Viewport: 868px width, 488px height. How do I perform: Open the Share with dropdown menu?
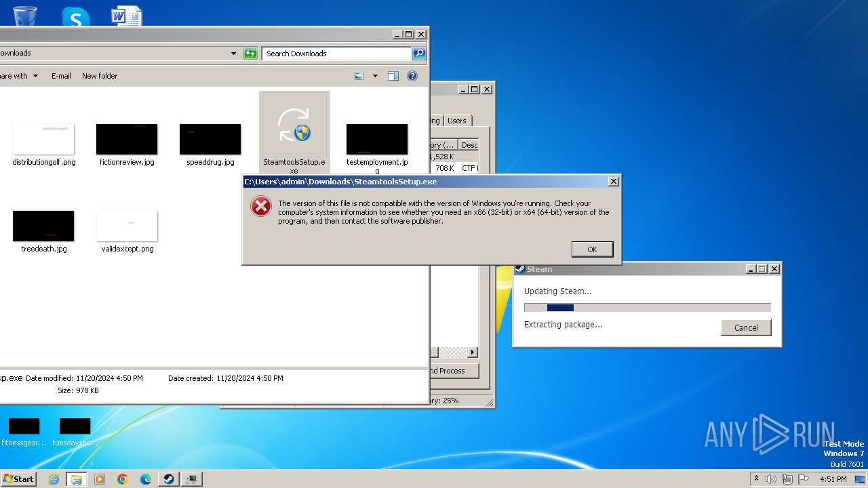[19, 76]
